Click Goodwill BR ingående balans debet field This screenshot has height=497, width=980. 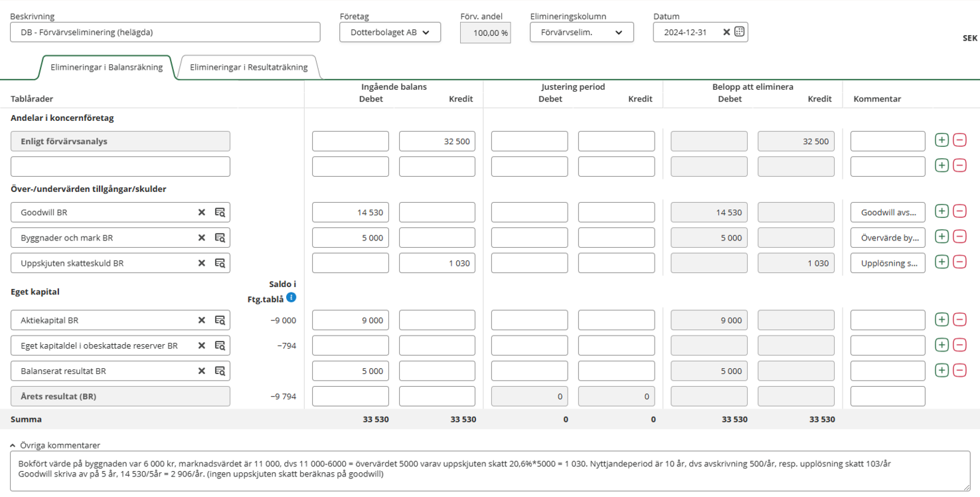[350, 213]
